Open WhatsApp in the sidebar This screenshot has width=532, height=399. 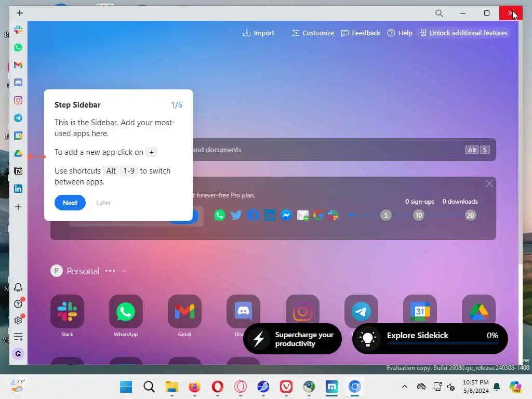coord(18,47)
